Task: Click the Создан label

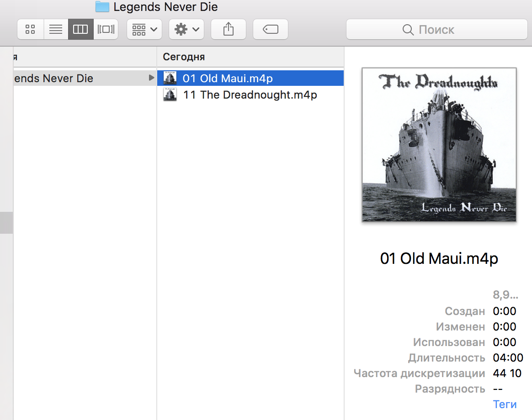Action: (465, 311)
